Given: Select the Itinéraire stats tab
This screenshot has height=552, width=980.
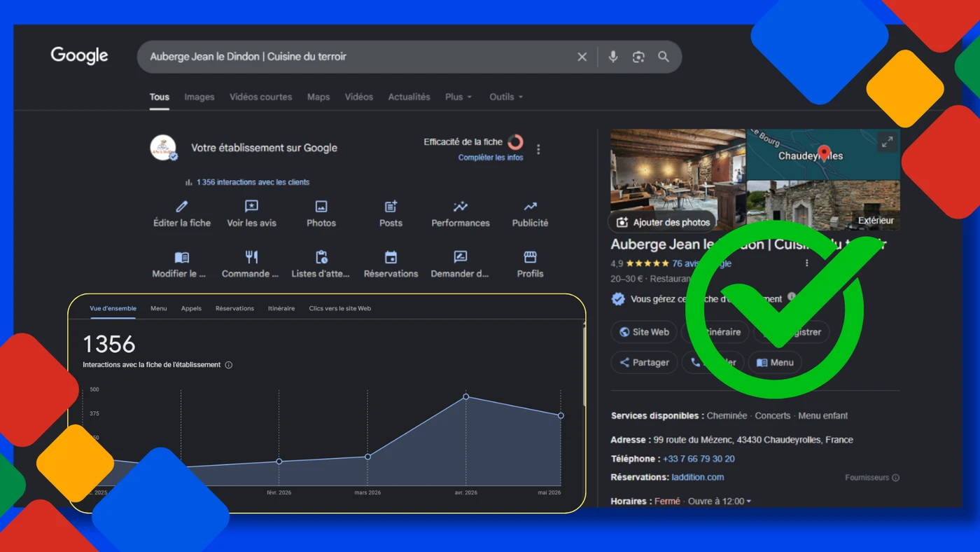Looking at the screenshot, I should (x=281, y=308).
